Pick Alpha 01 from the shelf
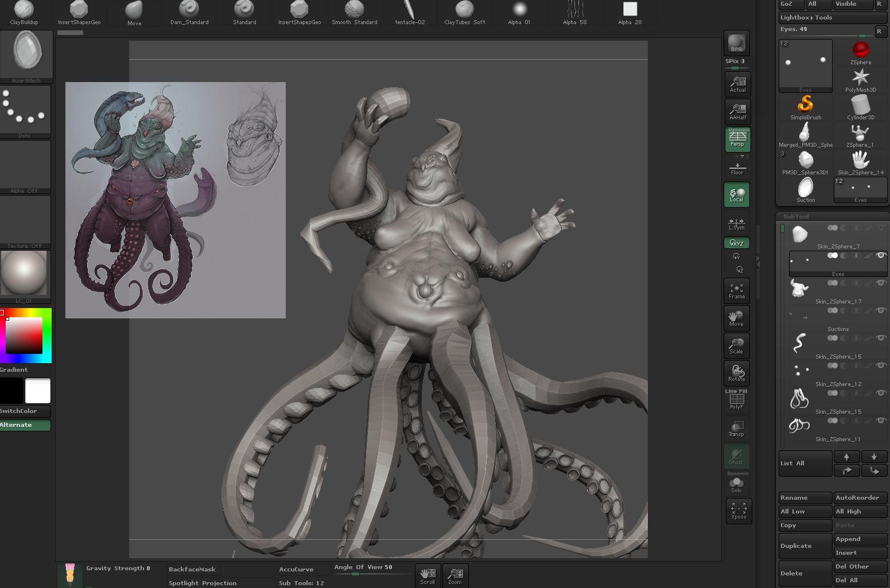Image resolution: width=890 pixels, height=588 pixels. pyautogui.click(x=519, y=13)
